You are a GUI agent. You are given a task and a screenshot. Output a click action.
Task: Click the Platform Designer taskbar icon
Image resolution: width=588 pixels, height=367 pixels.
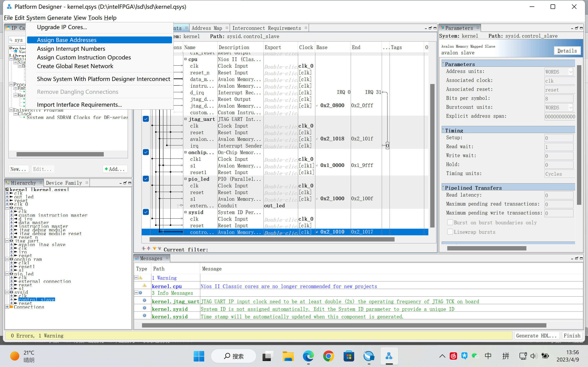pos(389,356)
